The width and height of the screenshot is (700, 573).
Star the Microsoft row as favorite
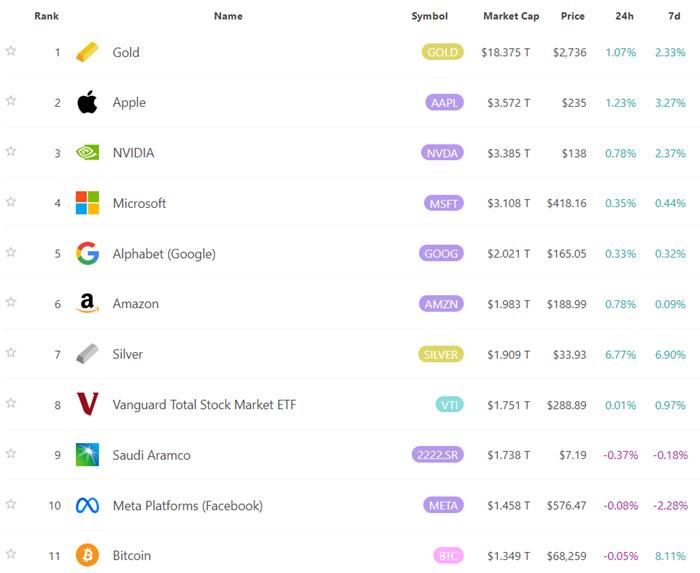(11, 202)
